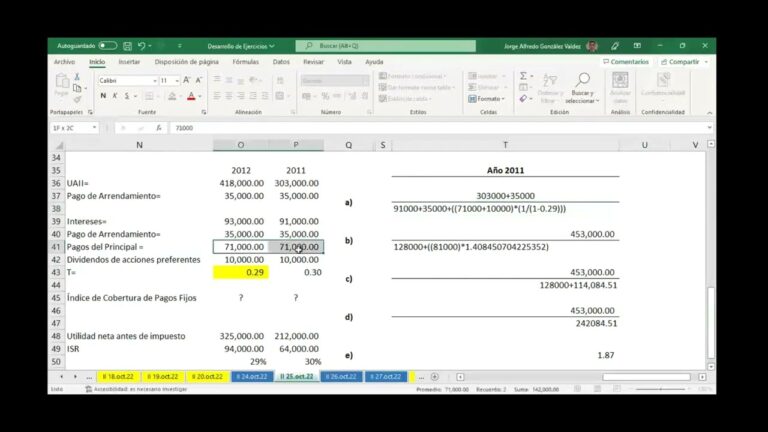Select row header 41
This screenshot has height=432, width=768.
click(x=56, y=247)
